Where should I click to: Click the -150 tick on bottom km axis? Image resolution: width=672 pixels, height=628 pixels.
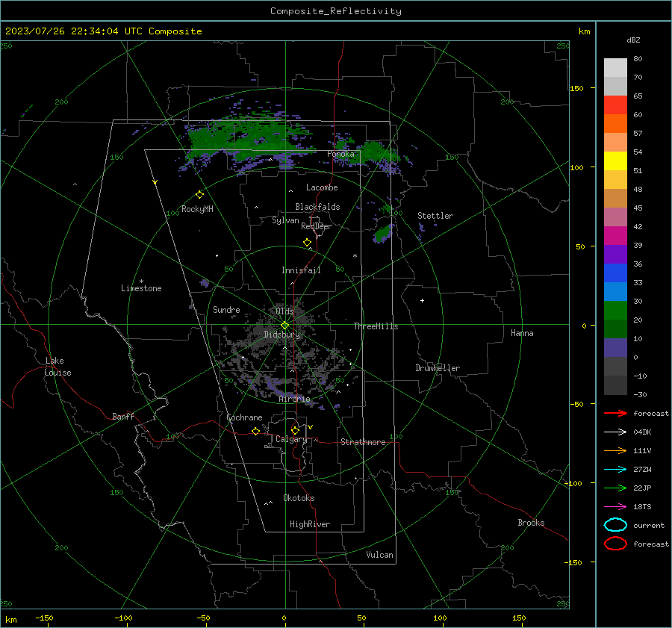[44, 618]
